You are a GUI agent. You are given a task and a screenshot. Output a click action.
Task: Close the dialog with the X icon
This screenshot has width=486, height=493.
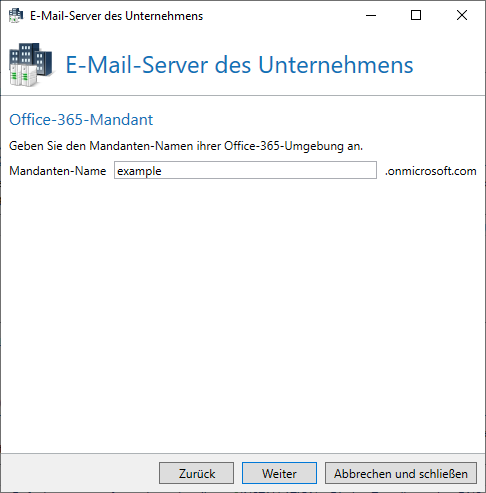462,15
